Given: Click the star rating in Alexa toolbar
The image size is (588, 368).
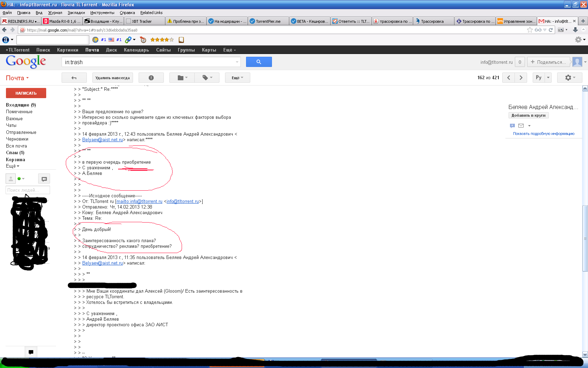Looking at the screenshot, I should coord(162,40).
